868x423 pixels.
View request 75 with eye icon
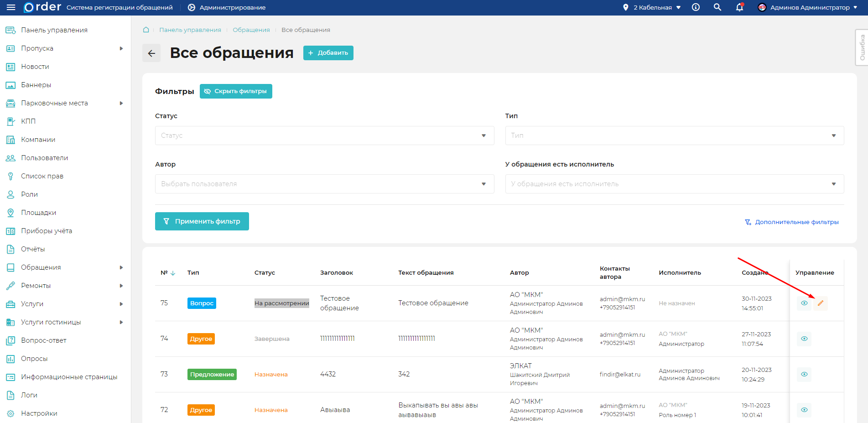pyautogui.click(x=804, y=303)
